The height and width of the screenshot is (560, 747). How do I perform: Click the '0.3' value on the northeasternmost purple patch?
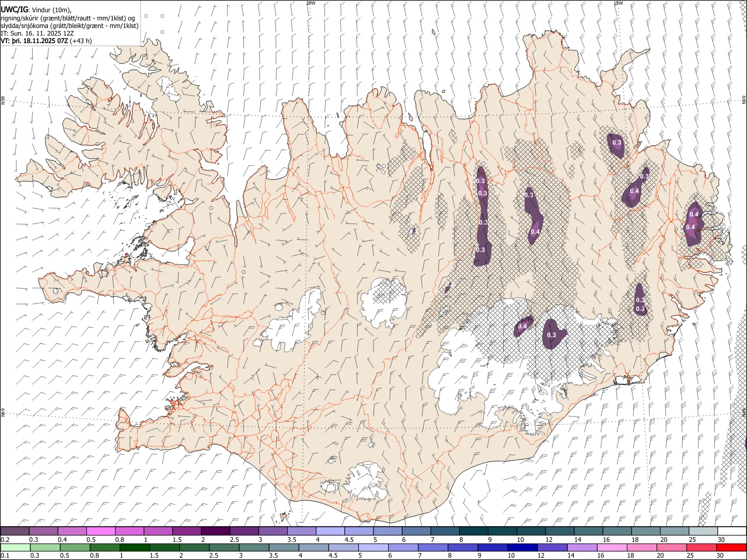click(617, 142)
